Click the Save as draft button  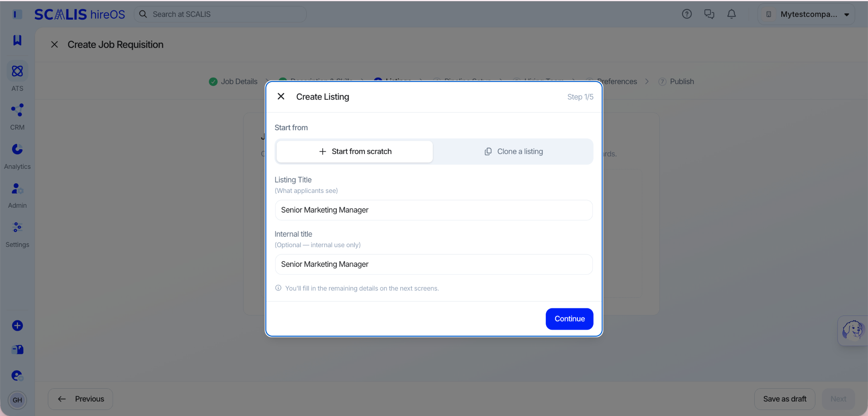[x=784, y=399]
